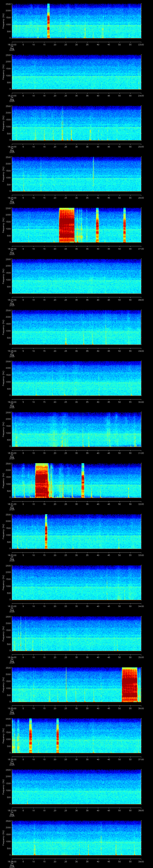Click the 18:34:00 start time label
The height and width of the screenshot is (868, 153).
(x=12, y=657)
